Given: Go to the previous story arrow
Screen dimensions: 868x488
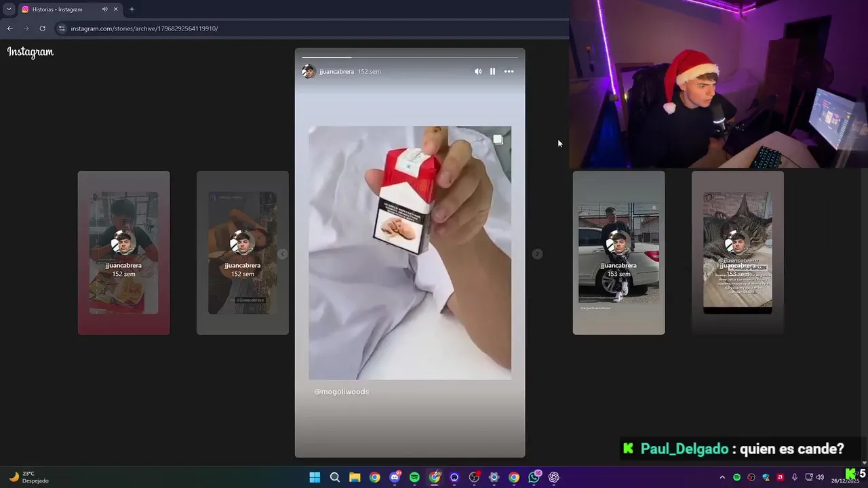Looking at the screenshot, I should pyautogui.click(x=283, y=253).
